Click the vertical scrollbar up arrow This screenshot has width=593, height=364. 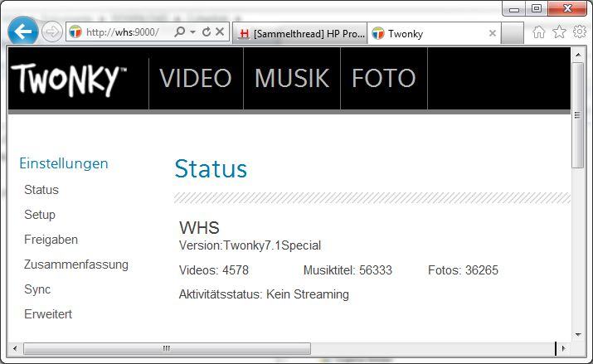click(578, 56)
